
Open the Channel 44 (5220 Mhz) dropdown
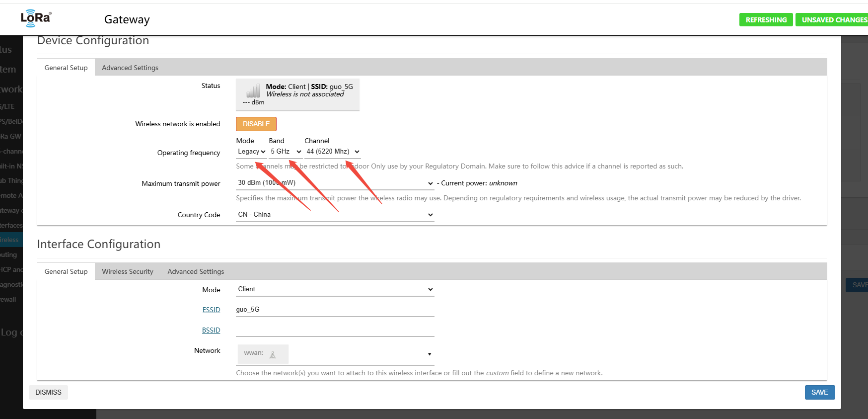click(332, 152)
